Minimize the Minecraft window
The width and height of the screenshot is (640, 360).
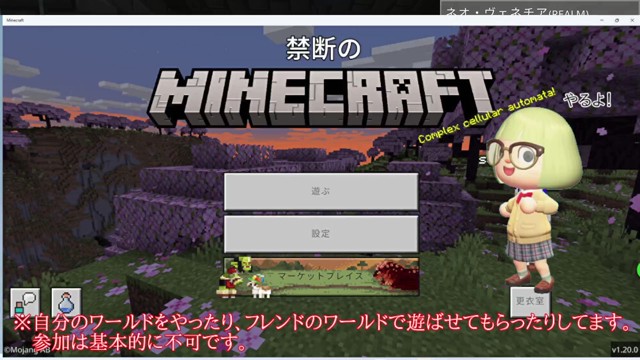tap(602, 20)
